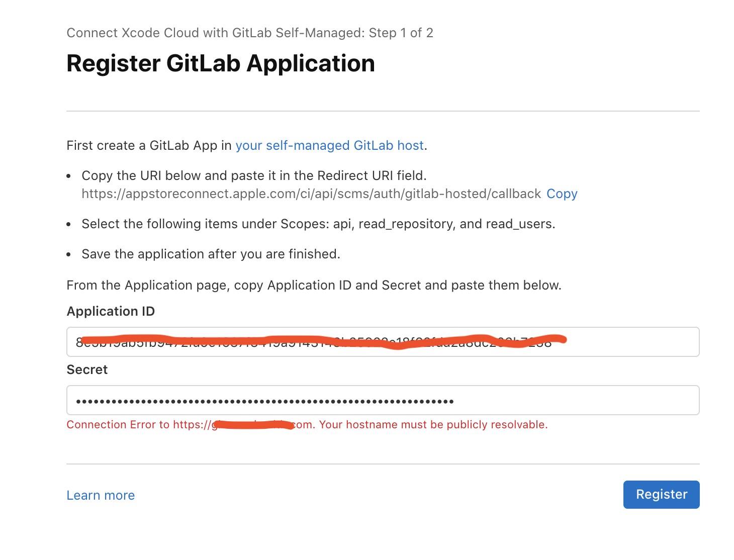The height and width of the screenshot is (560, 734).
Task: Click the Scopes instruction bullet text
Action: point(318,224)
